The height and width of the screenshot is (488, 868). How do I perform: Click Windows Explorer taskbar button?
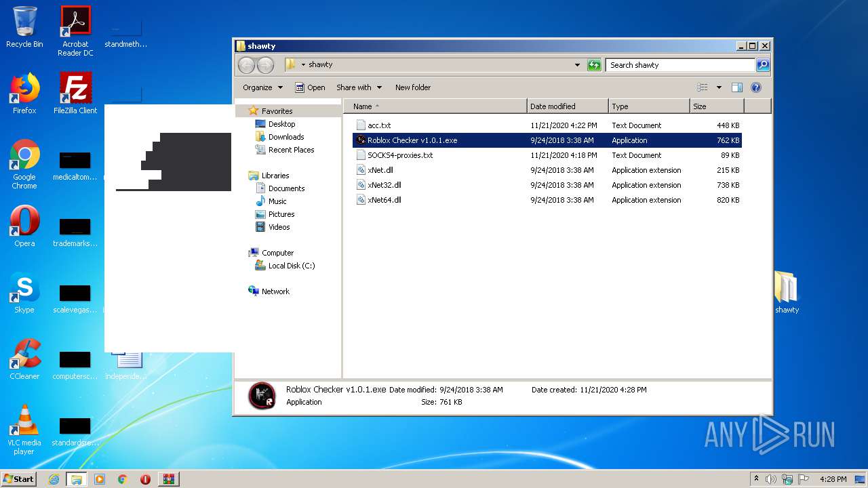76,479
